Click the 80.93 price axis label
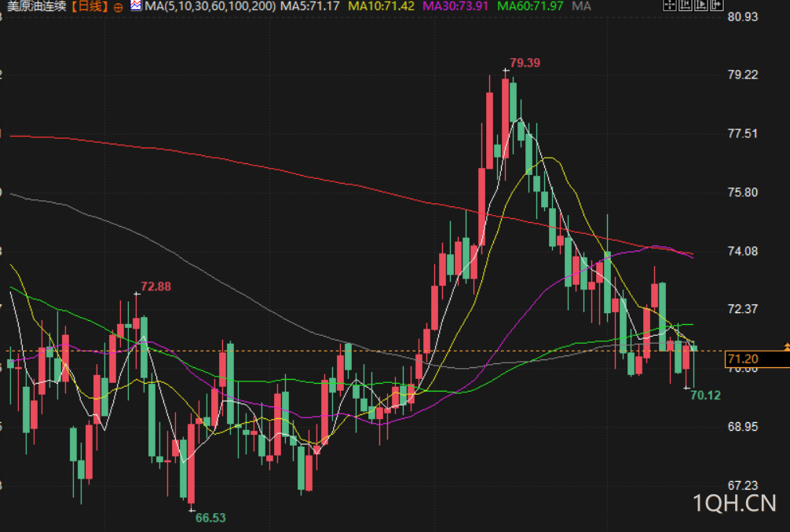 tap(743, 16)
